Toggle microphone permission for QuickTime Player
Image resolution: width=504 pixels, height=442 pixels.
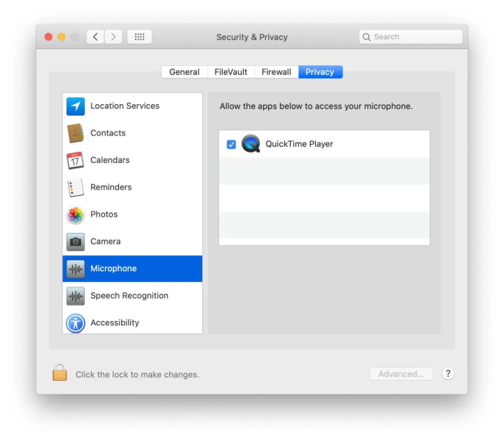point(231,144)
